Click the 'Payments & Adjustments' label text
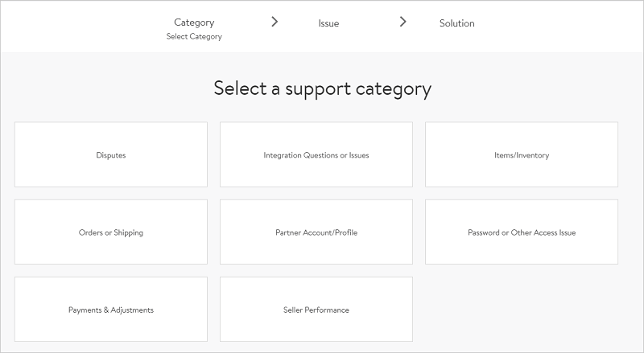The width and height of the screenshot is (644, 353). tap(111, 310)
